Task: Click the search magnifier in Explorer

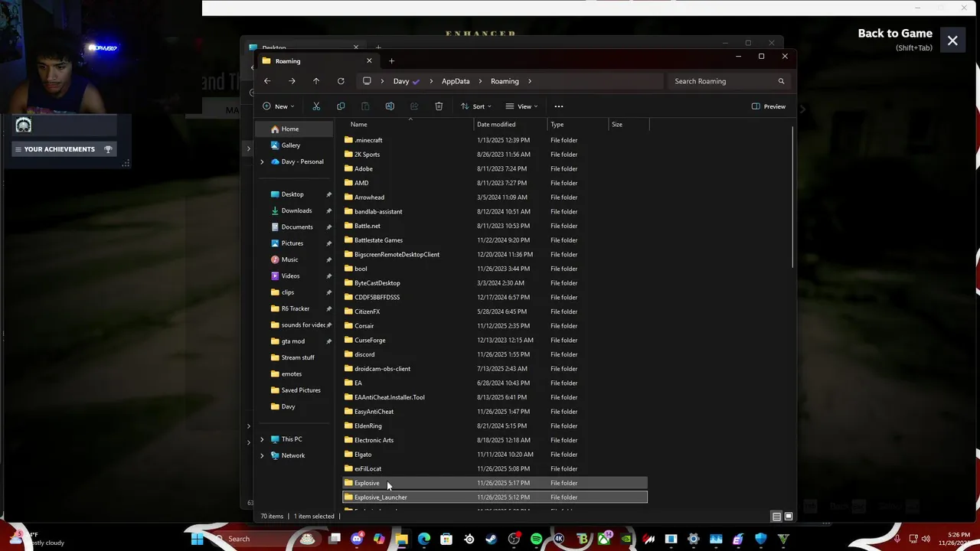Action: [x=781, y=81]
